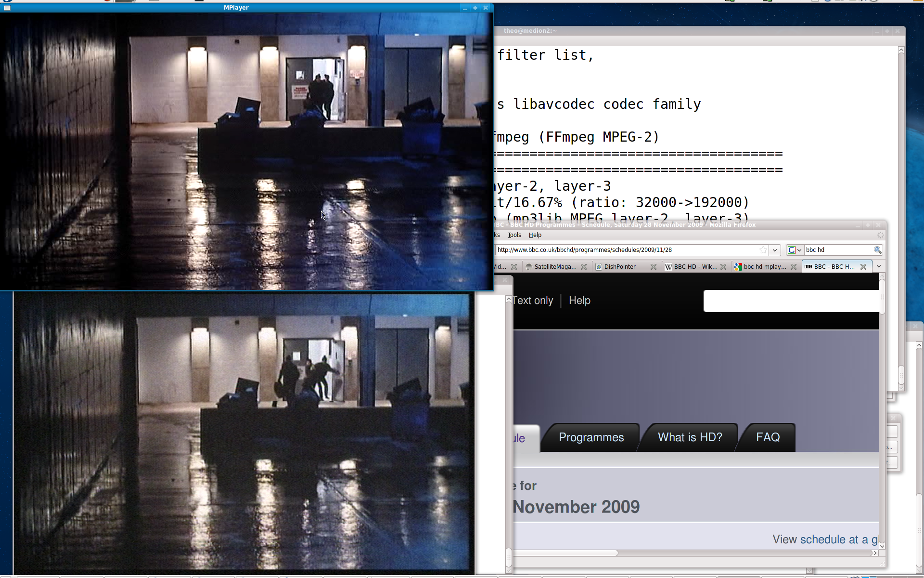Viewport: 924px width, 578px height.
Task: Click the Text only link
Action: [533, 301]
